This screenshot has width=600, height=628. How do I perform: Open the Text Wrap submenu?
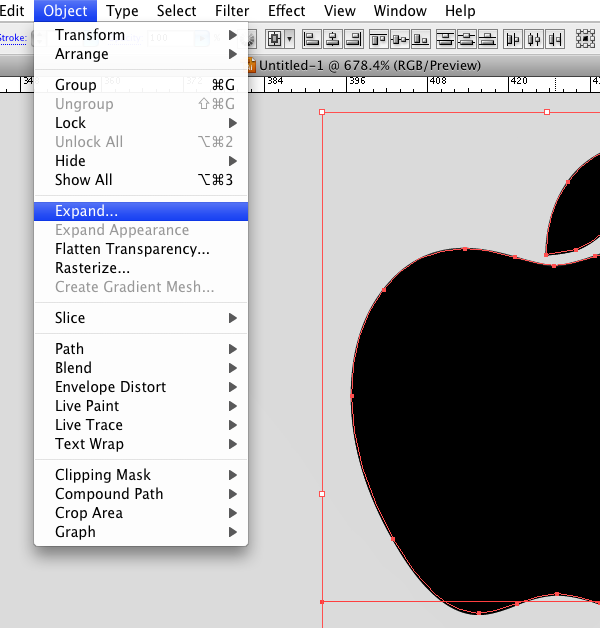141,444
